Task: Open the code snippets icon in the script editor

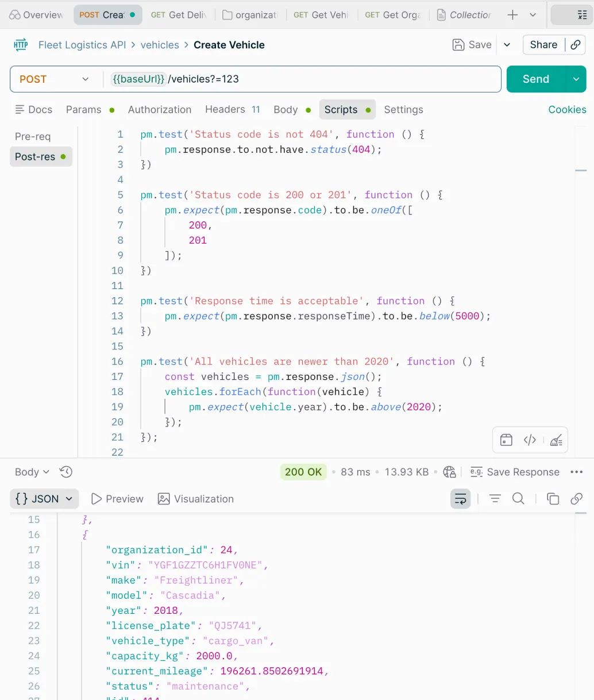Action: (x=530, y=440)
